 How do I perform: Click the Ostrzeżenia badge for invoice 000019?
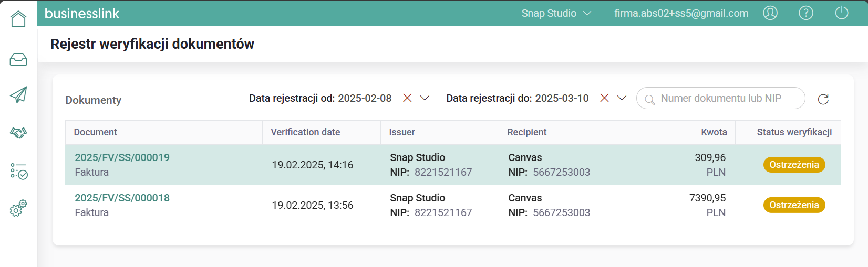[x=794, y=165]
